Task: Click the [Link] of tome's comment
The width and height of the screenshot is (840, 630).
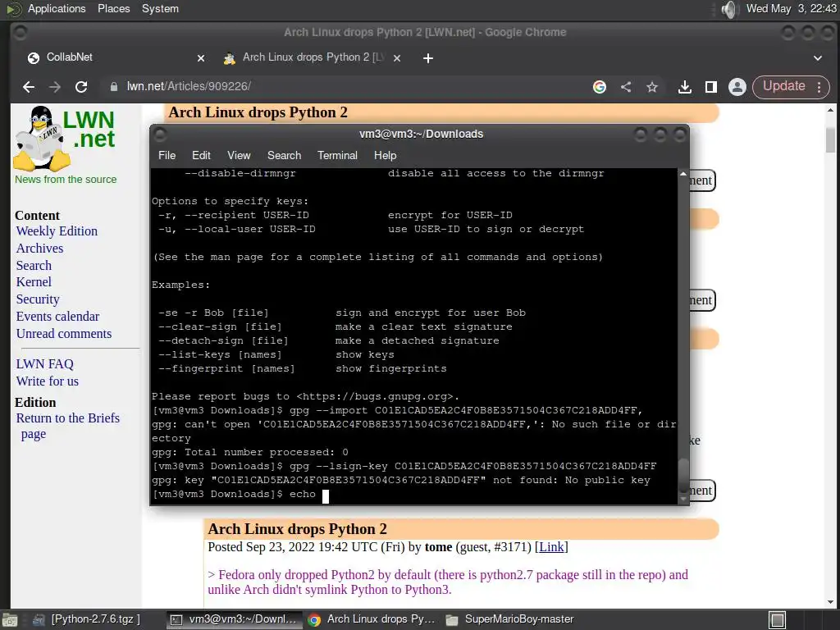Action: (x=551, y=547)
